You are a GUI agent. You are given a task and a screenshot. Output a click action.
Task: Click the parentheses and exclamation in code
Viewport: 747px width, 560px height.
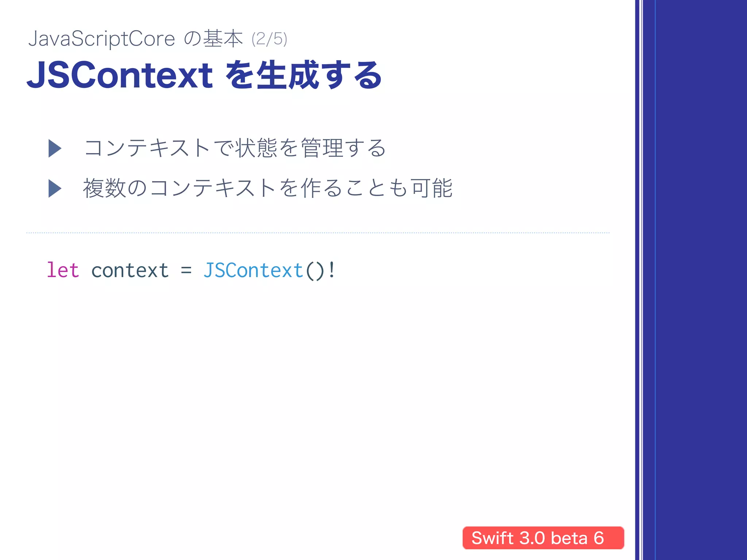tap(320, 271)
